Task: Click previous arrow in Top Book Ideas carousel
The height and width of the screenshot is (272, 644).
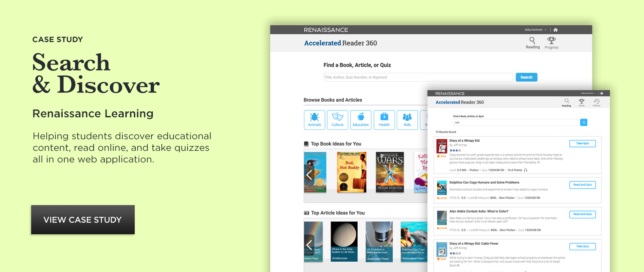Action: [309, 175]
